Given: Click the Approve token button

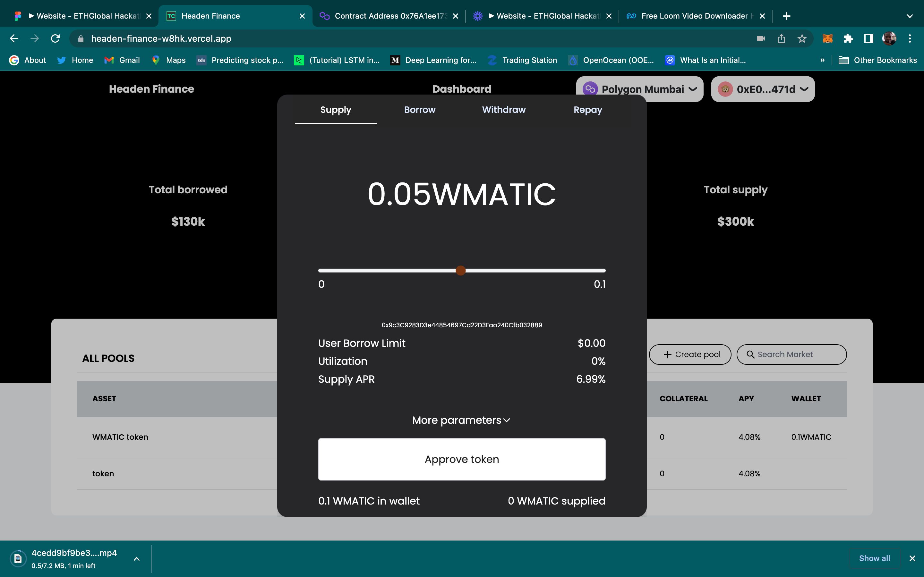Looking at the screenshot, I should point(462,459).
